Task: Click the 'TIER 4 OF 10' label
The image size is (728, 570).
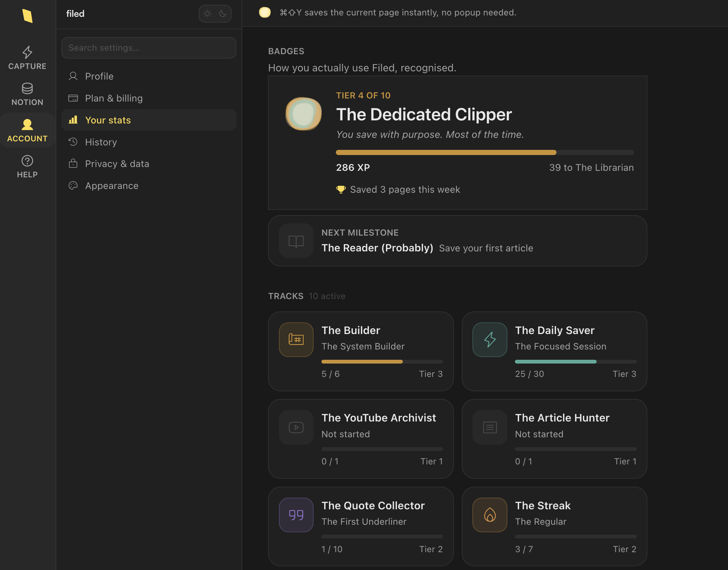Action: coord(363,95)
